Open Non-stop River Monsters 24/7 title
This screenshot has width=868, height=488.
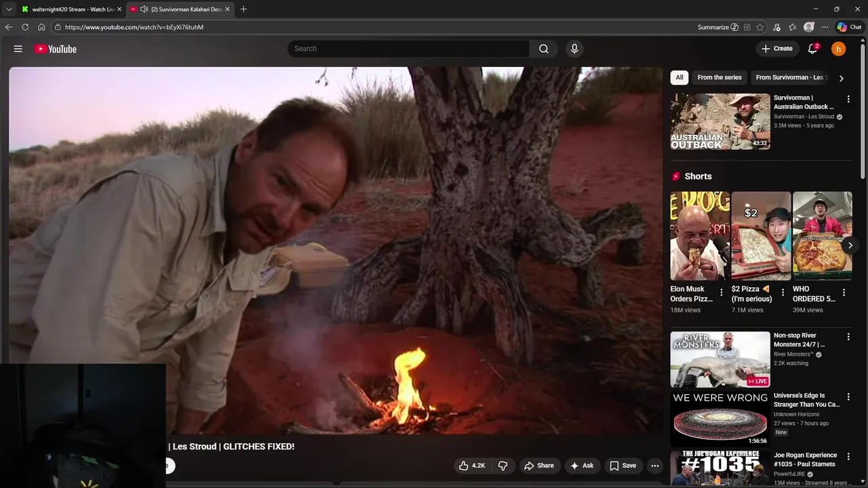(x=800, y=340)
